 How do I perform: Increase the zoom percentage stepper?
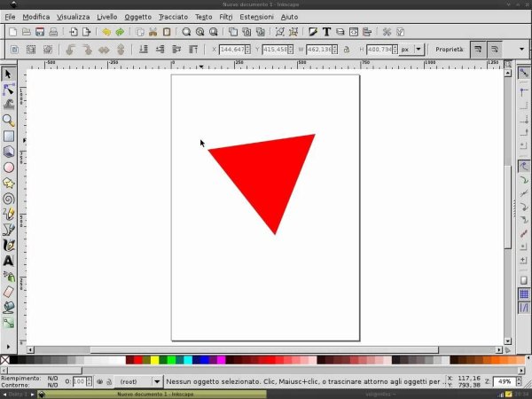pyautogui.click(x=519, y=379)
